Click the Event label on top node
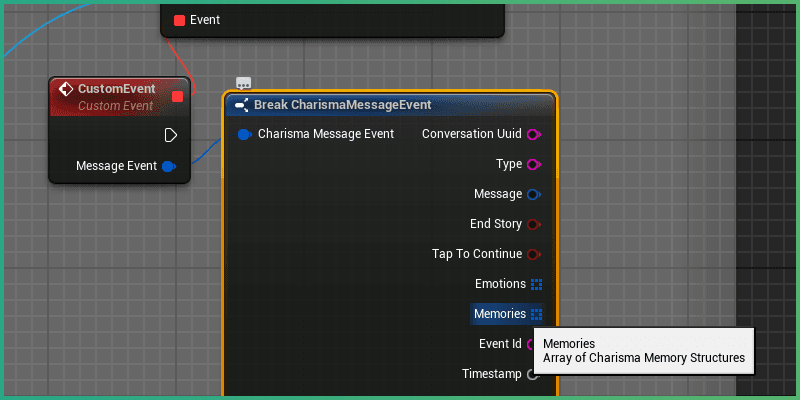The width and height of the screenshot is (800, 400). tap(205, 20)
